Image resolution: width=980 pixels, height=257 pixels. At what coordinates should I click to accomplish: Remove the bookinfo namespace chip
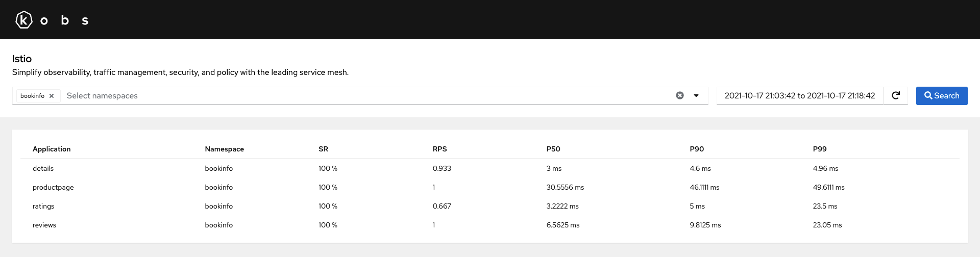(x=52, y=96)
